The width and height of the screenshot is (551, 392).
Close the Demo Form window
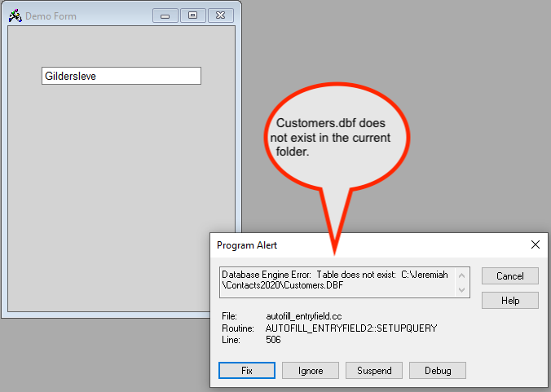pyautogui.click(x=221, y=15)
